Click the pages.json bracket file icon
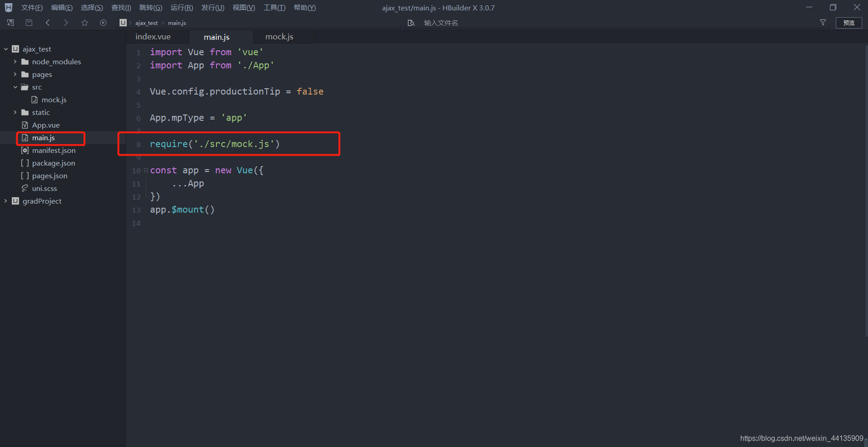Screen dimensions: 868x447 click(x=25, y=176)
